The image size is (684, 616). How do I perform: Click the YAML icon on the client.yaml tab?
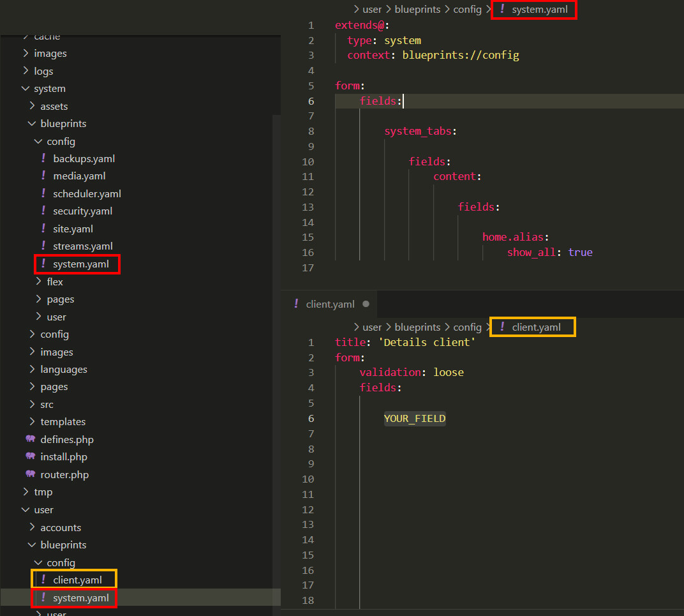[x=296, y=303]
